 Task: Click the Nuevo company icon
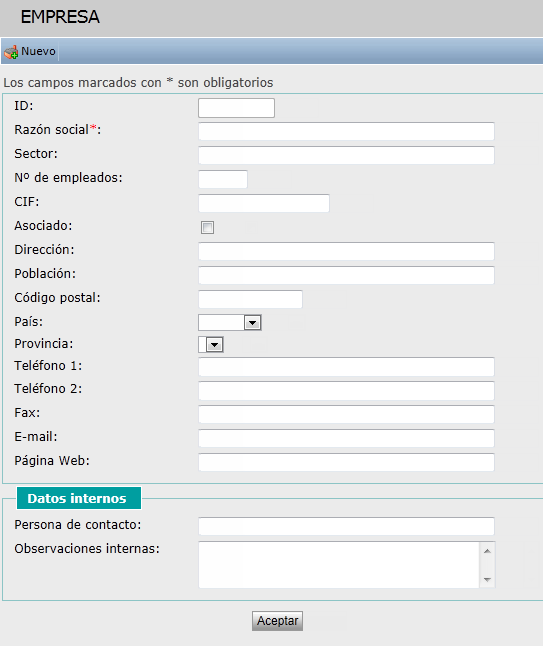pyautogui.click(x=11, y=52)
